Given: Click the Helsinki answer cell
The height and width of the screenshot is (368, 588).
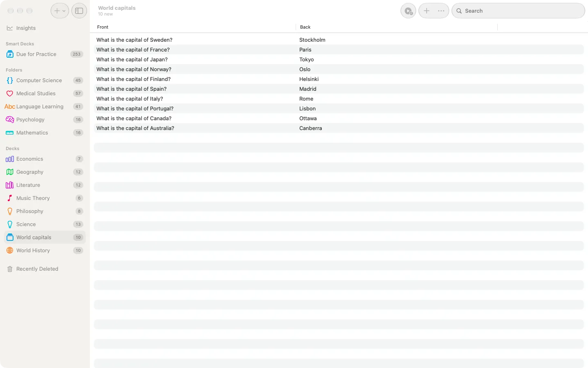Looking at the screenshot, I should click(309, 79).
